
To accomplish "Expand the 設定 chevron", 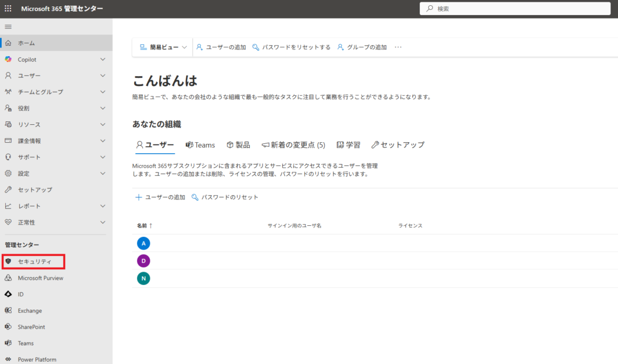I will click(x=103, y=173).
